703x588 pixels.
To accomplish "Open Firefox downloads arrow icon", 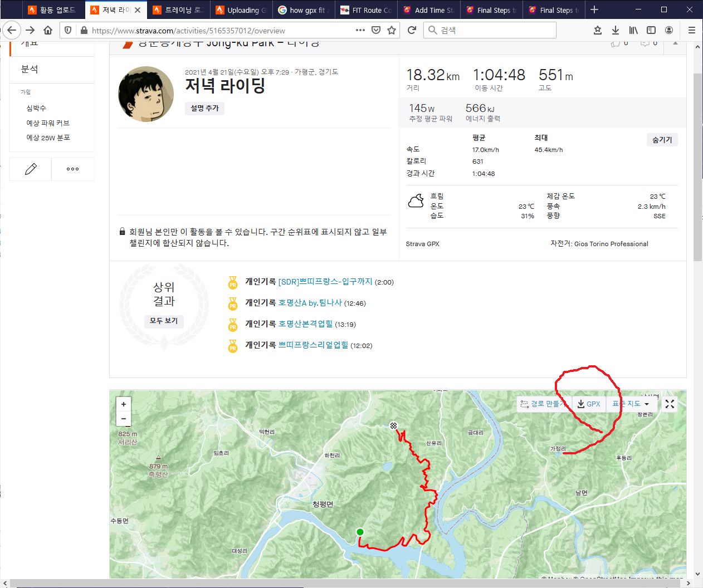I will pos(616,30).
